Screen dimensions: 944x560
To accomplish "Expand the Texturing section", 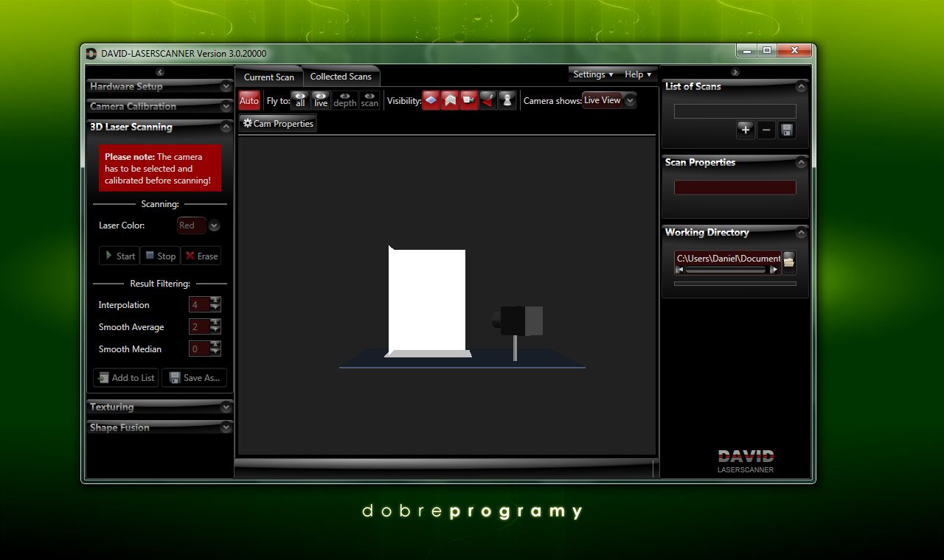I will (x=226, y=407).
